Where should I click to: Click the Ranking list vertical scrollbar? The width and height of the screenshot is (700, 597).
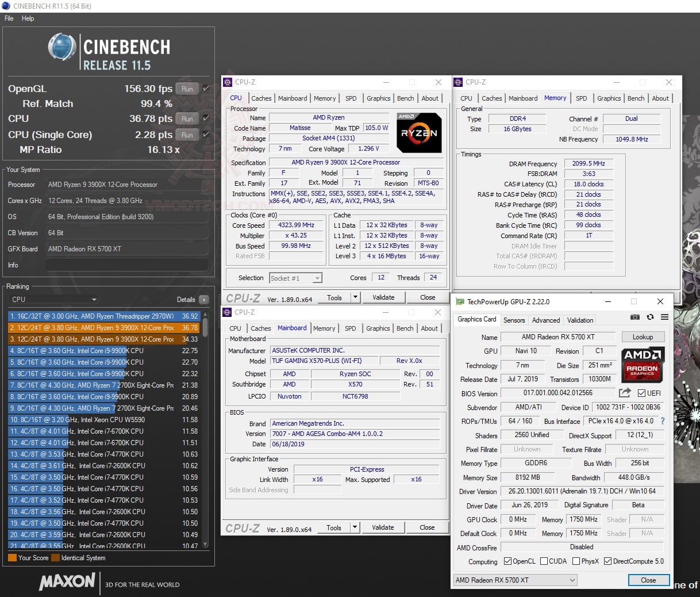(205, 430)
